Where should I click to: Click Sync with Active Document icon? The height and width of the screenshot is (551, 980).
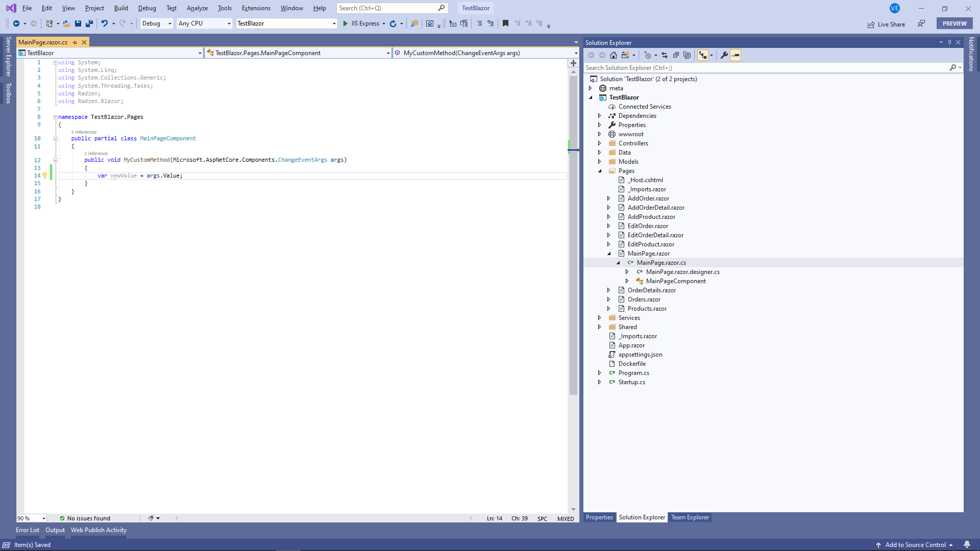point(665,55)
